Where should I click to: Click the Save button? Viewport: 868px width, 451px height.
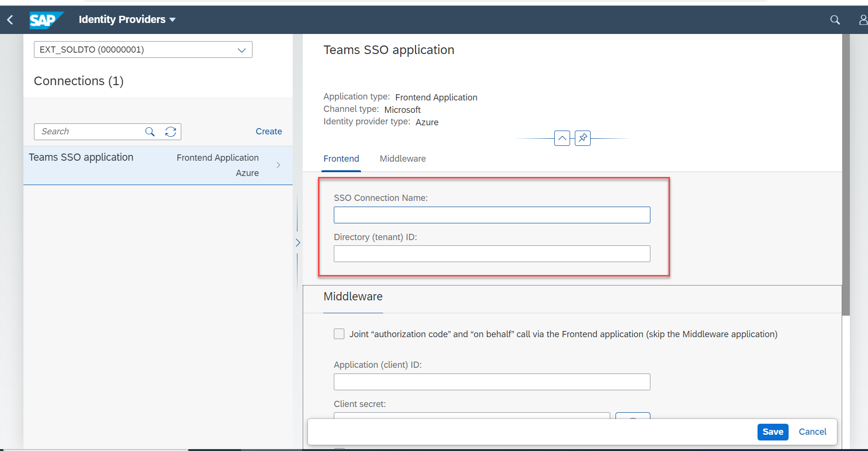tap(773, 432)
